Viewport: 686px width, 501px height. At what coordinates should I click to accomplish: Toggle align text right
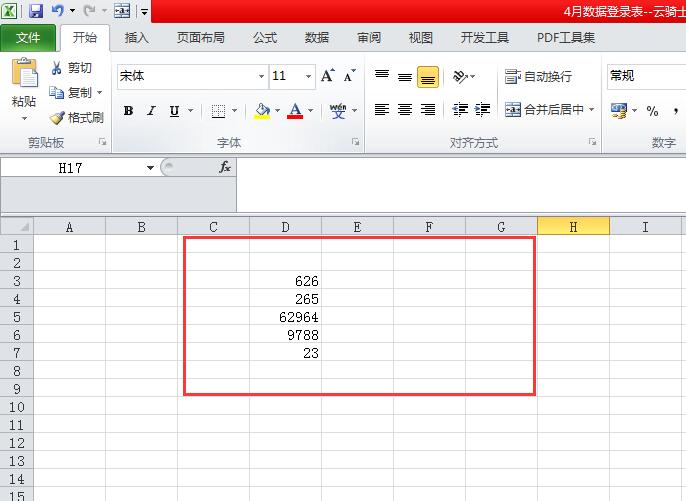(x=428, y=109)
